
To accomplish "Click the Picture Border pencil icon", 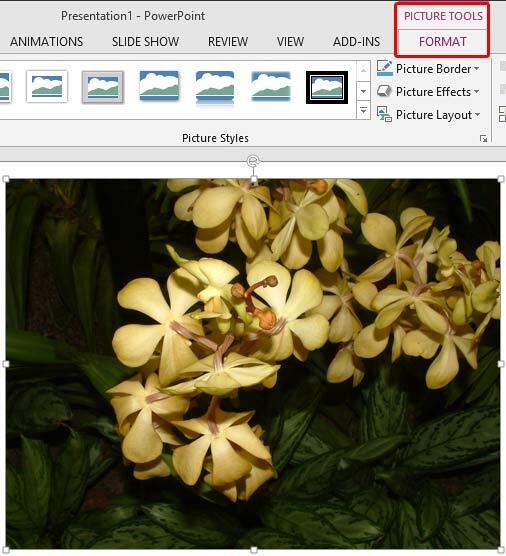I will point(384,68).
